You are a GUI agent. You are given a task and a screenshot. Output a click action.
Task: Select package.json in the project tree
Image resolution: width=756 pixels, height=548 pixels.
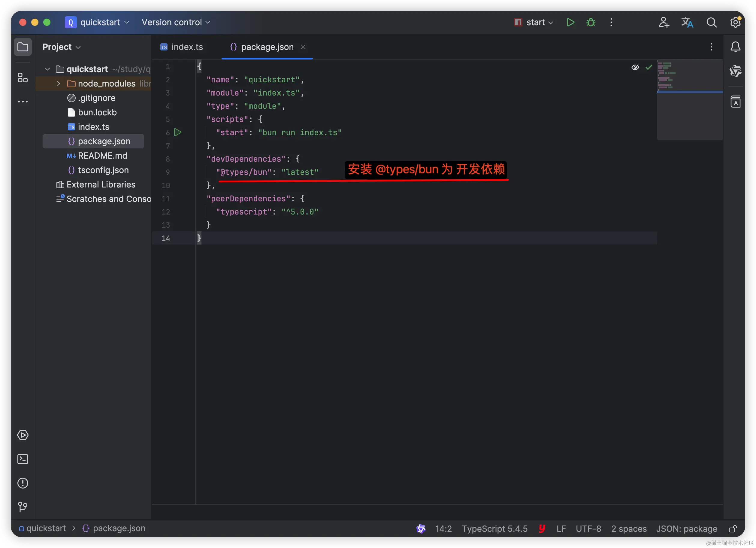pos(93,141)
